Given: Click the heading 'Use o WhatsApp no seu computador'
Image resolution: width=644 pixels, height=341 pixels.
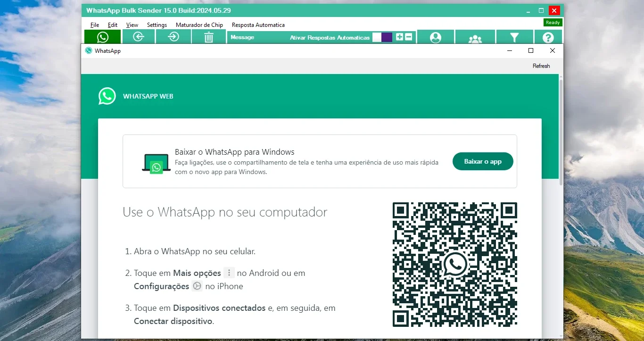Looking at the screenshot, I should [x=225, y=212].
